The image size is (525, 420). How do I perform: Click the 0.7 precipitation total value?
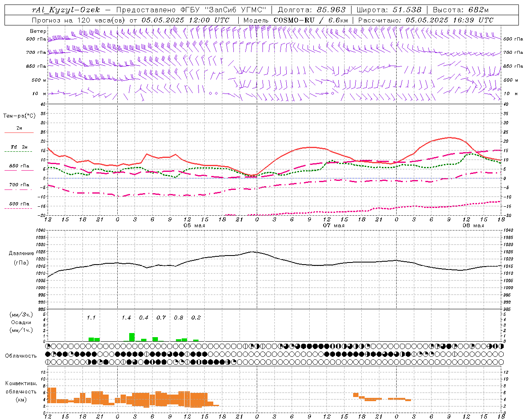161,317
